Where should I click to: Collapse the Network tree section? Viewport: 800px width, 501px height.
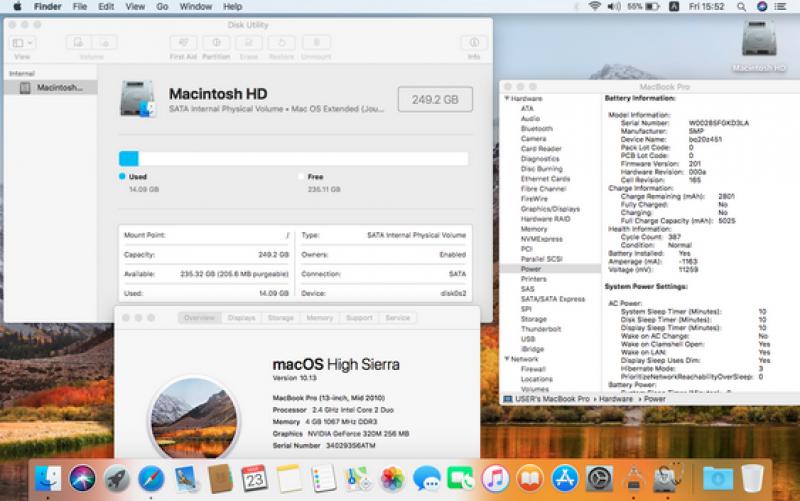(507, 359)
